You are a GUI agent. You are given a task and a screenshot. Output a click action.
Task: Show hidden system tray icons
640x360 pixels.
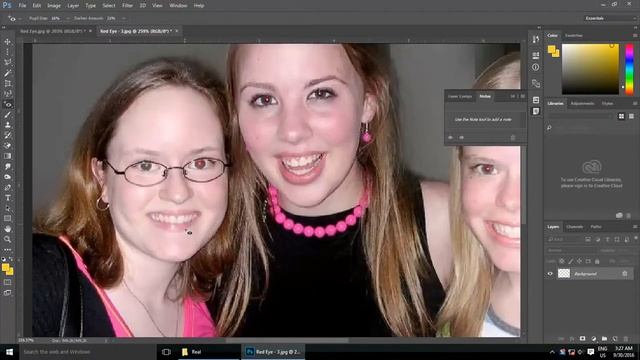(552, 352)
